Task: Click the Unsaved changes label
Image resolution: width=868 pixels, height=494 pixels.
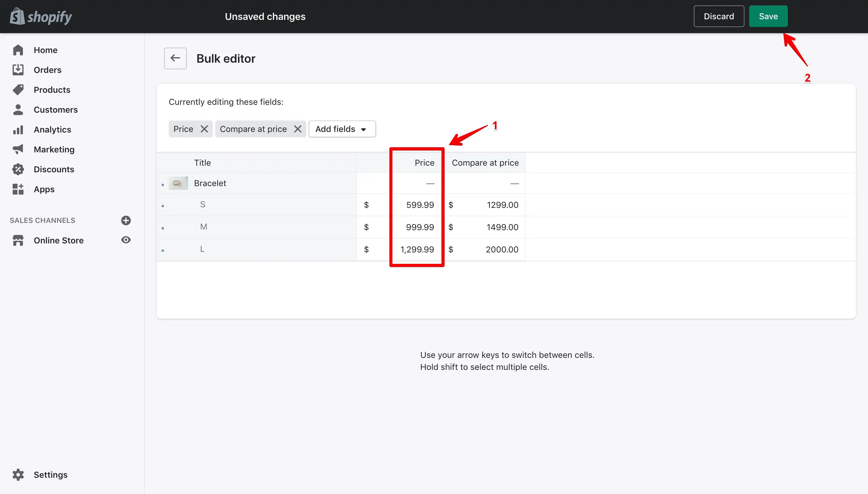Action: (x=265, y=16)
